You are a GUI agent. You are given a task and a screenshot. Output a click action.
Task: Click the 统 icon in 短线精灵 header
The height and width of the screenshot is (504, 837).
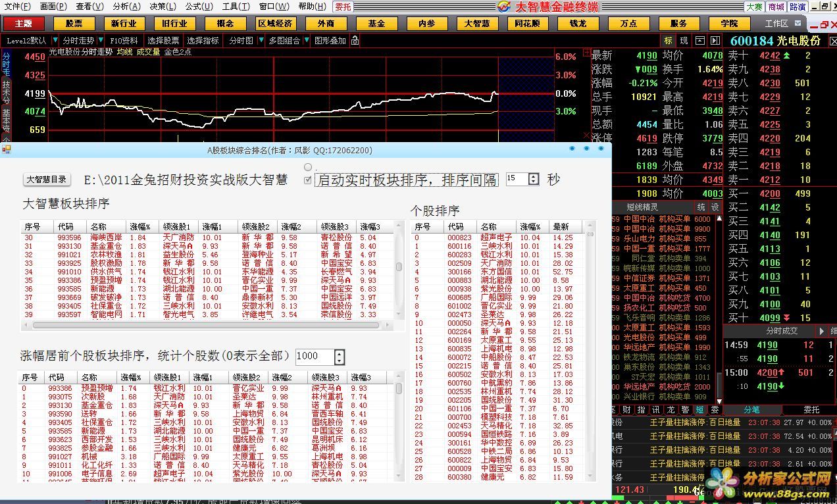(701, 207)
